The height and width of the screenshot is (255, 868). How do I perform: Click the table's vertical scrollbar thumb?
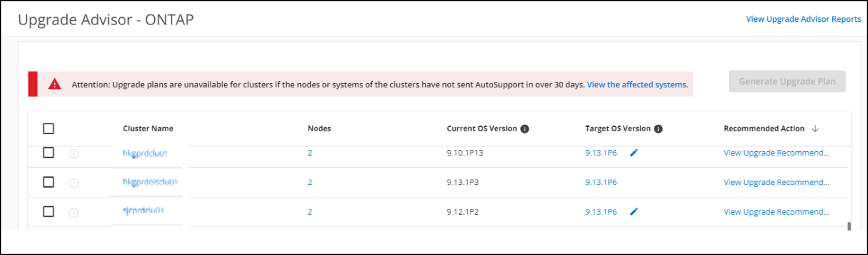tap(849, 226)
